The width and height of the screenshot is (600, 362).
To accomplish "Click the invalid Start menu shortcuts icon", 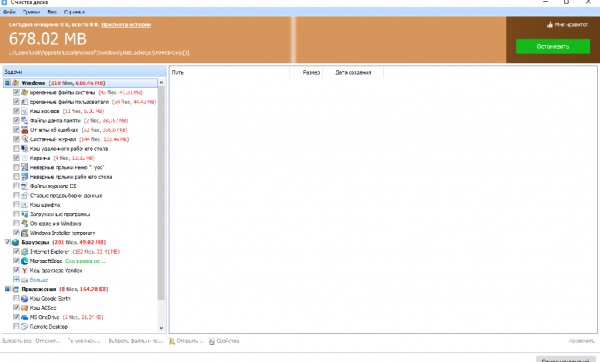I will (25, 167).
